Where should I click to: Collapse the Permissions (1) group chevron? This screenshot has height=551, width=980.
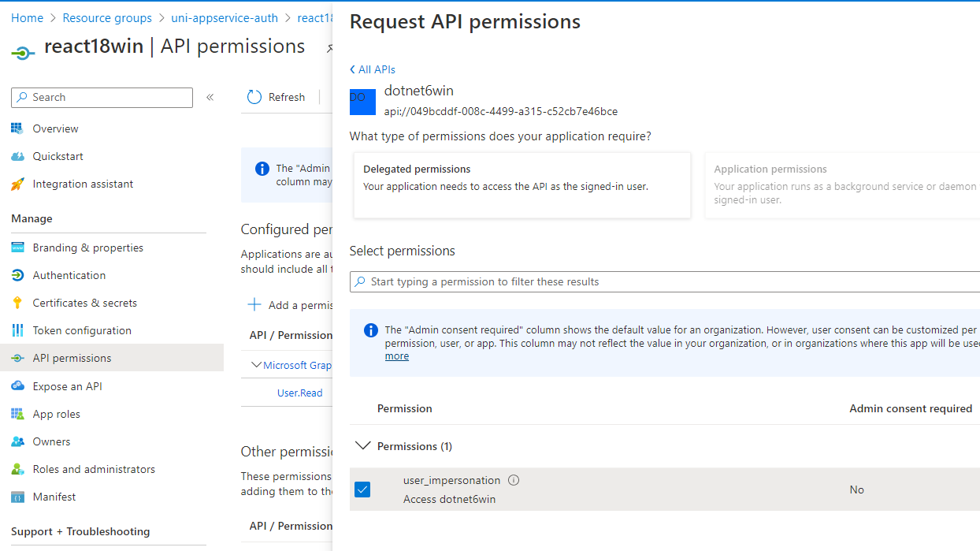coord(363,446)
